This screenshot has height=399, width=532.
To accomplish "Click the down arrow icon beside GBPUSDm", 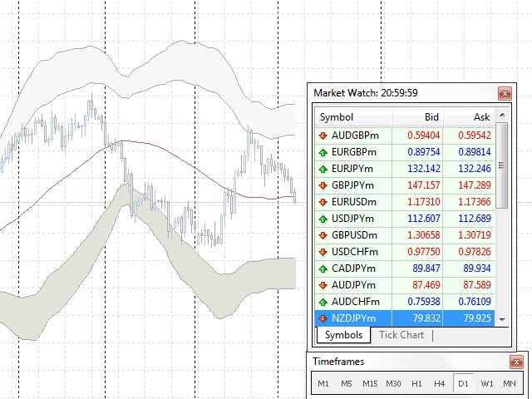I will 323,235.
